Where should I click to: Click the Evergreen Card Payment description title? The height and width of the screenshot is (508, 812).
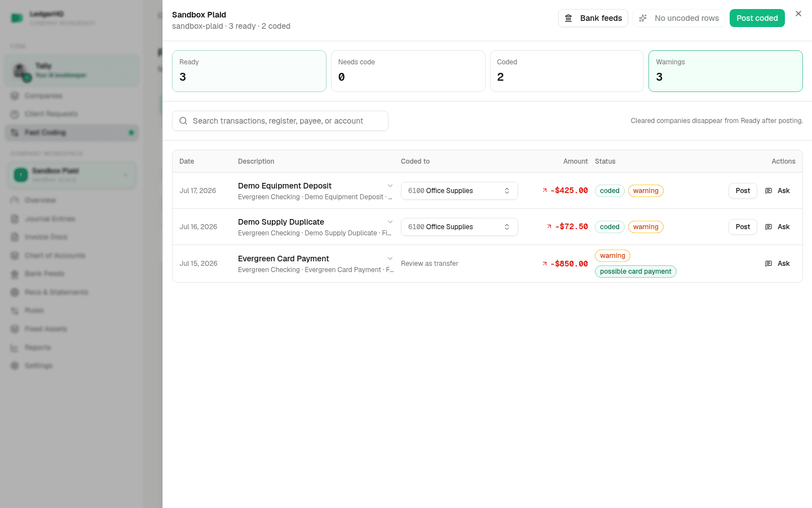pyautogui.click(x=284, y=259)
